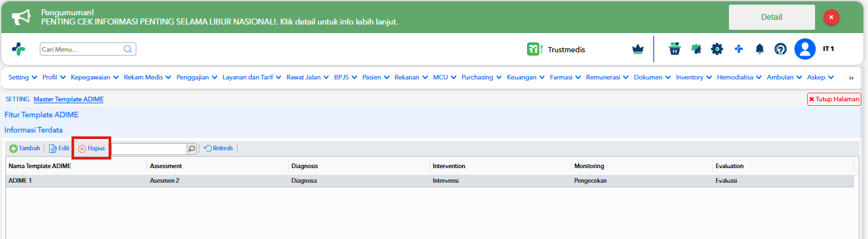Open the Keuangan menu
This screenshot has width=868, height=239.
[x=526, y=77]
